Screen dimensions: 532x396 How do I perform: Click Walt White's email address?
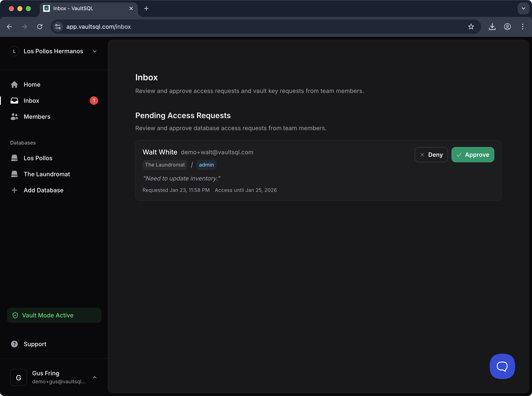[217, 152]
